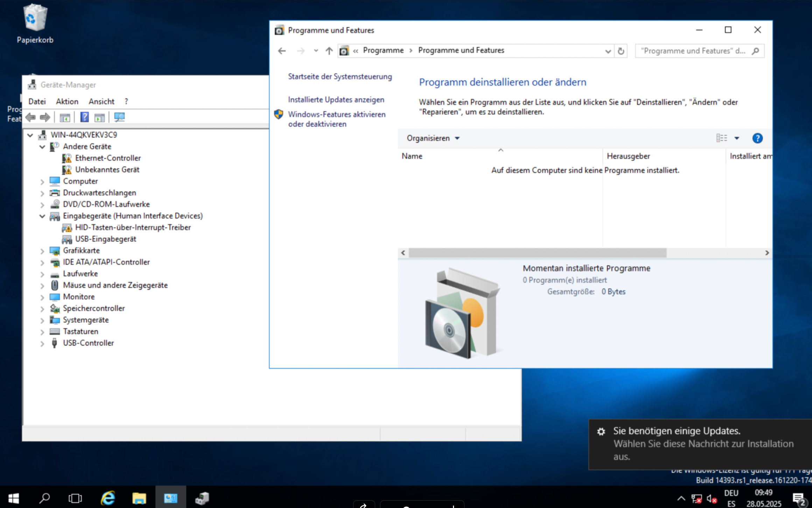Click the view layout icon next to Organisieren
This screenshot has width=812, height=508.
point(721,138)
